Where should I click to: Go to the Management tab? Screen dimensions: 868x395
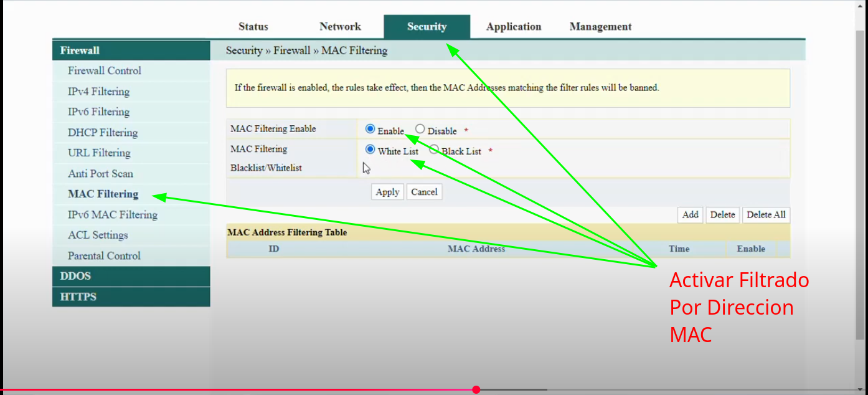click(x=600, y=27)
